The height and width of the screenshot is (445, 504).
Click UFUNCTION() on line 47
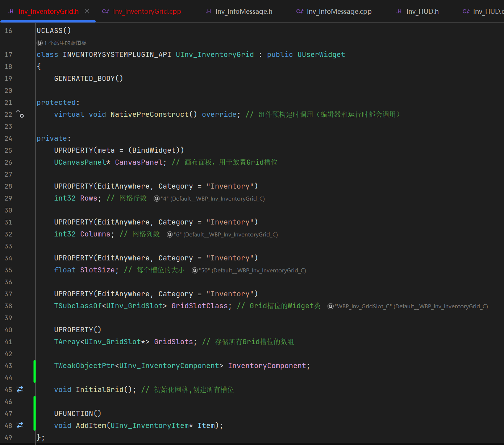78,414
